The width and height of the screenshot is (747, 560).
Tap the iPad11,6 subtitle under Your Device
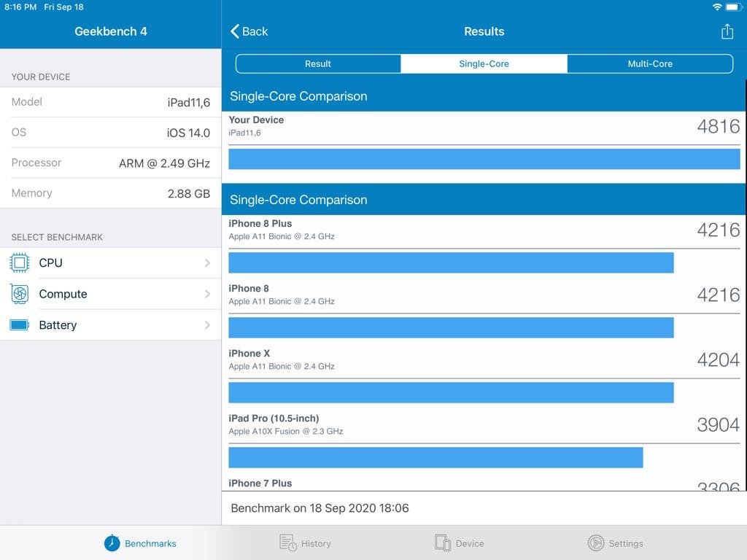pyautogui.click(x=244, y=133)
